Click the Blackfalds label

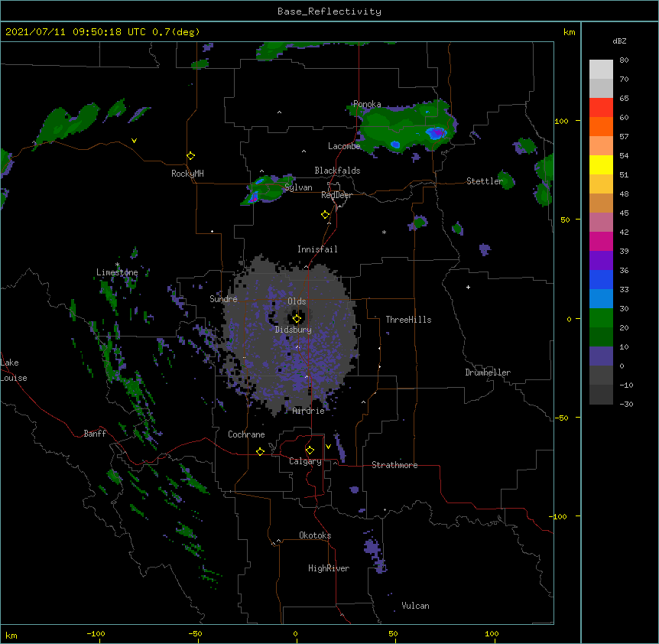point(337,171)
